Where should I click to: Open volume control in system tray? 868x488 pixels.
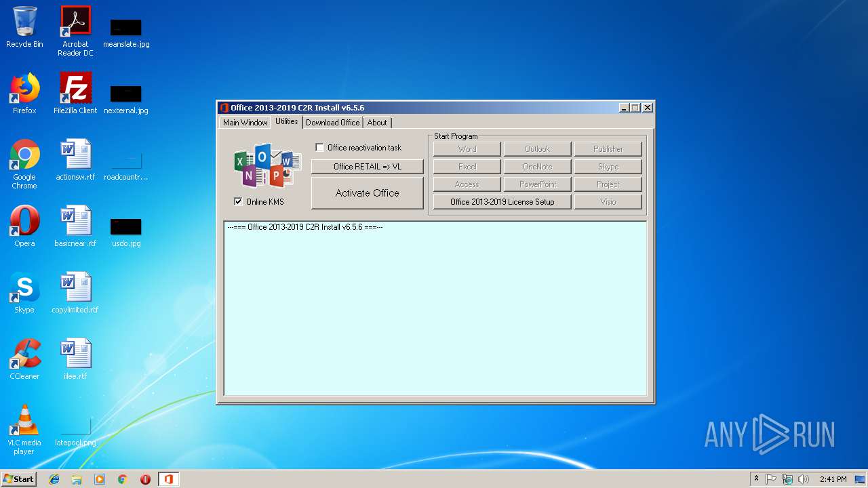804,479
